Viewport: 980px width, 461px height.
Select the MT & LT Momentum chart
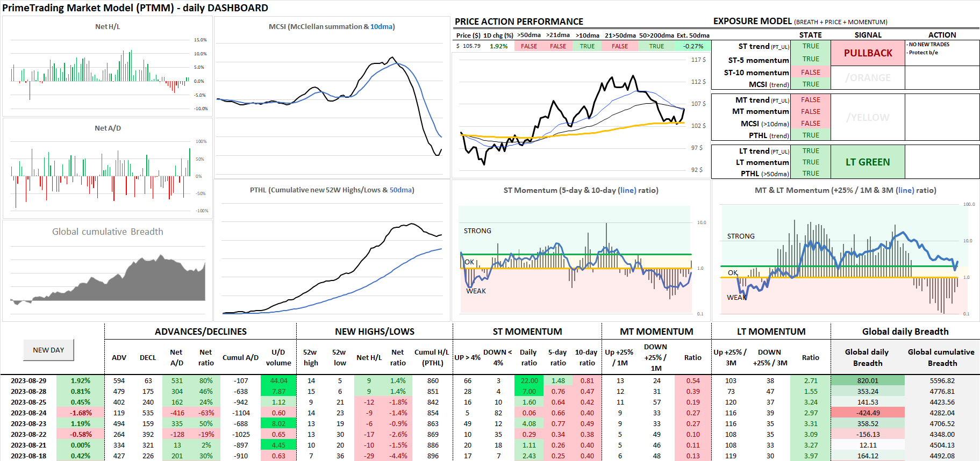pyautogui.click(x=846, y=250)
